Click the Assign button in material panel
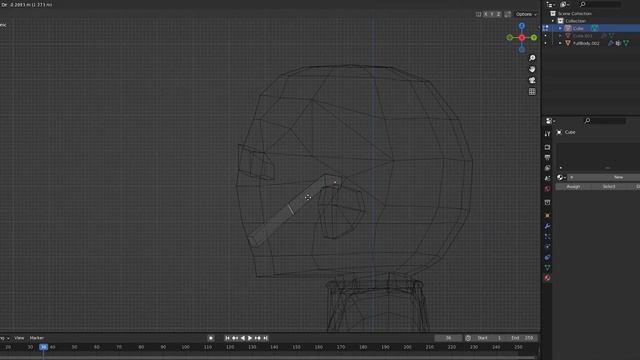 coord(573,187)
